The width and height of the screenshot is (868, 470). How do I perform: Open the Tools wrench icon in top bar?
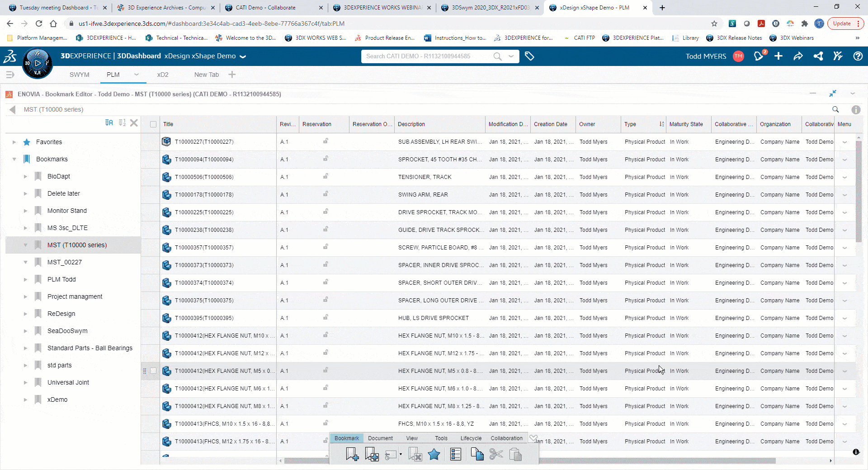(838, 56)
